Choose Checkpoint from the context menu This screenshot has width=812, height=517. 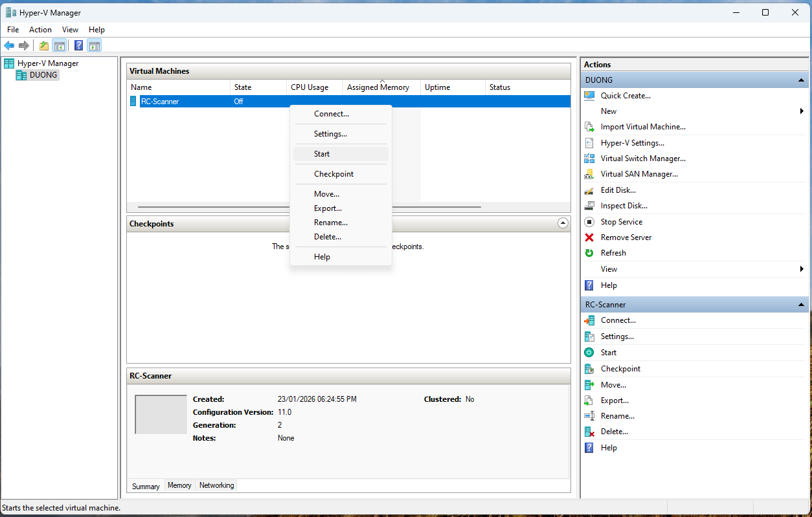click(x=341, y=174)
